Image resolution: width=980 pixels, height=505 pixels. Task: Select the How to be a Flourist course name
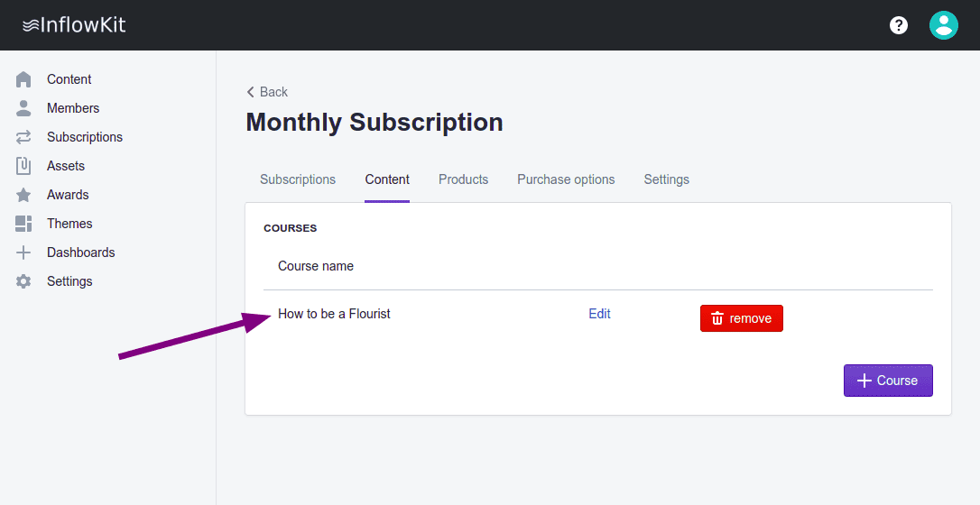tap(334, 314)
